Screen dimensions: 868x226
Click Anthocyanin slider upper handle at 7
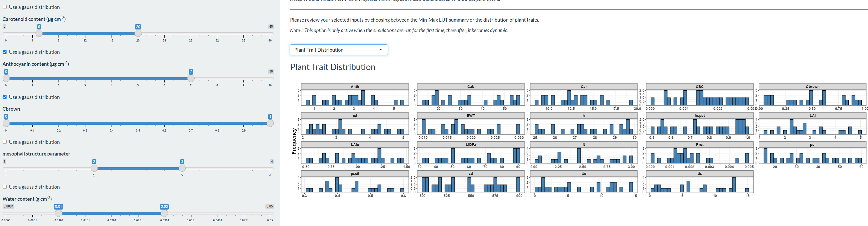pos(191,78)
